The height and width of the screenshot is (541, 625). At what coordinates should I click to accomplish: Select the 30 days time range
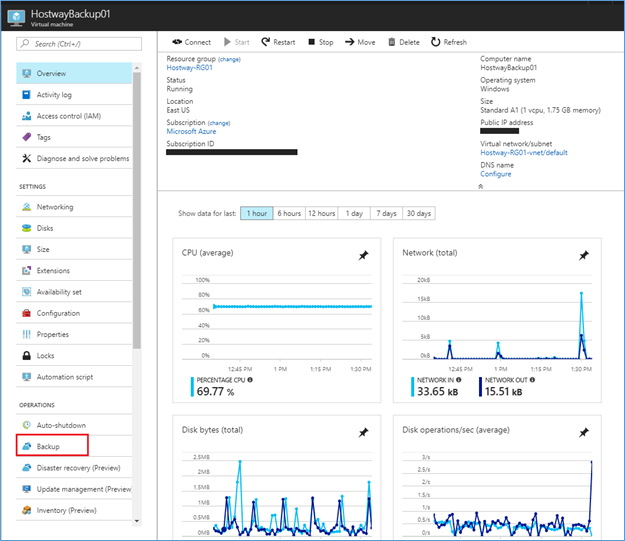pos(419,213)
